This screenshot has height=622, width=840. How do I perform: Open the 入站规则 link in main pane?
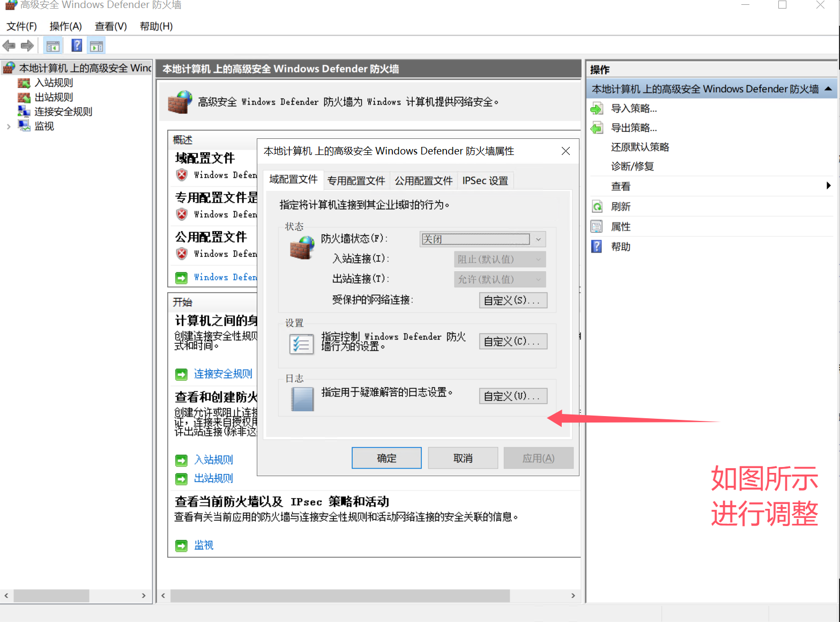click(213, 460)
